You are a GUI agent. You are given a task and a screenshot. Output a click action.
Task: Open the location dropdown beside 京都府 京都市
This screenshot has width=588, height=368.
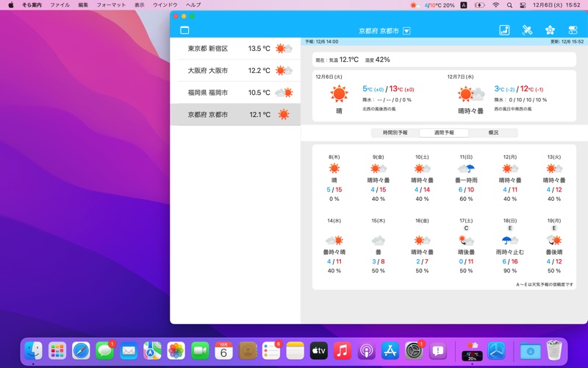point(406,31)
